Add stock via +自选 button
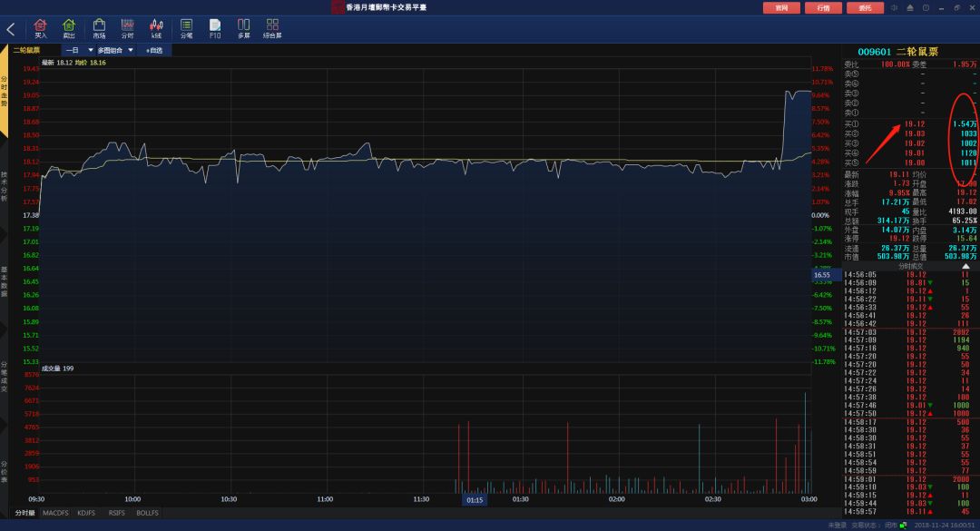 (x=154, y=50)
